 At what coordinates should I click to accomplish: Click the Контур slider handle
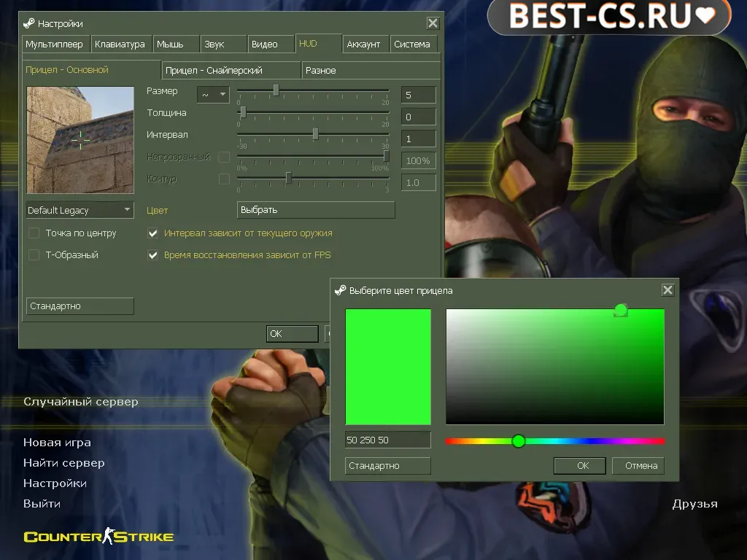click(x=288, y=178)
